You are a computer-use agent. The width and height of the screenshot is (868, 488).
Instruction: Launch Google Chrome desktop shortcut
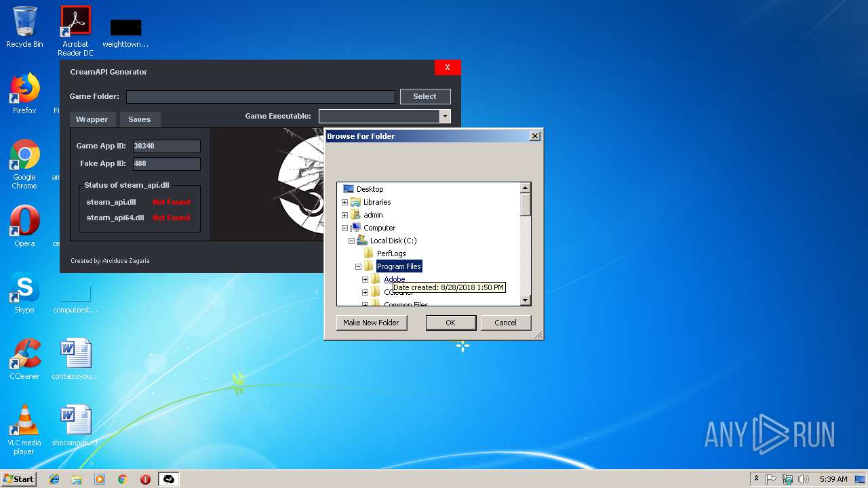(x=24, y=164)
